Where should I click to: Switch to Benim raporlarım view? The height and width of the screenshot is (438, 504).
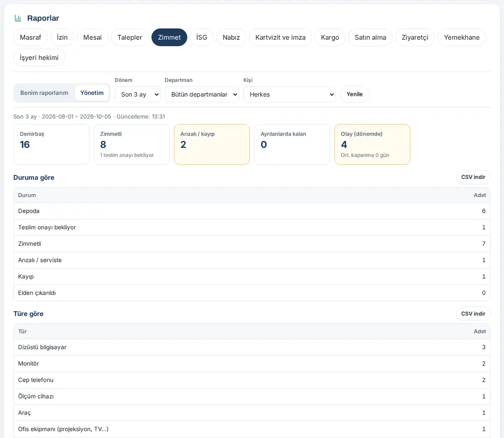44,93
